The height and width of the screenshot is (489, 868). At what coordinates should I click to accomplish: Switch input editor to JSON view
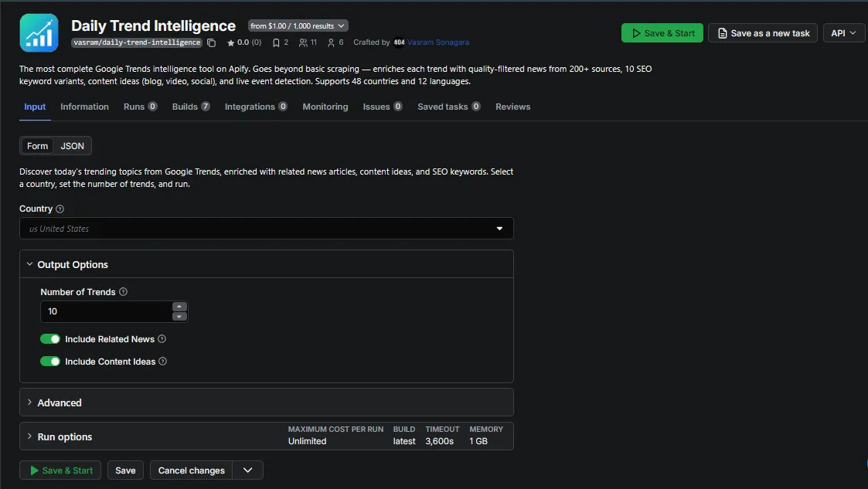point(72,145)
